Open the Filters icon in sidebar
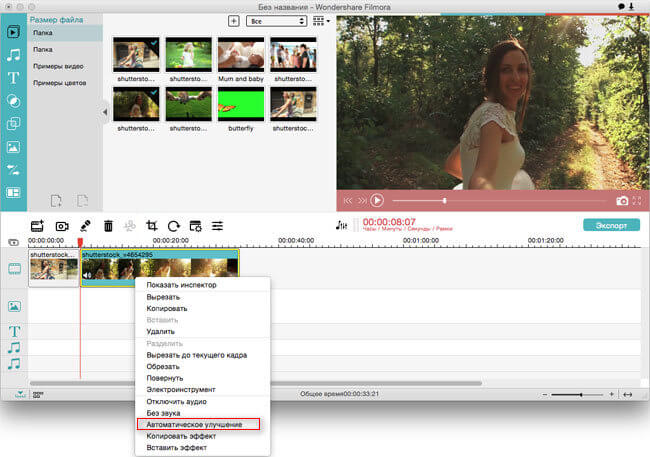This screenshot has width=650, height=457. coord(13,101)
